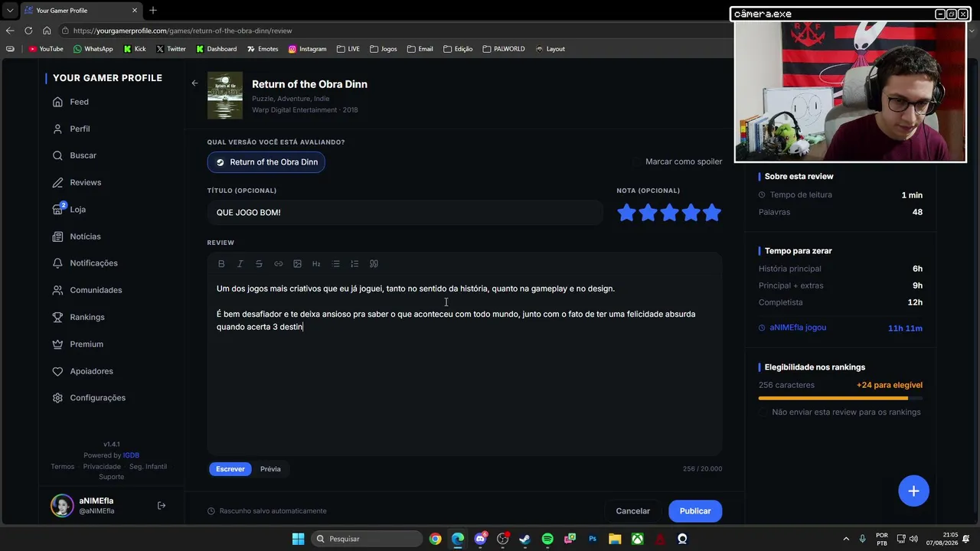This screenshot has width=980, height=551.
Task: Apply strikethrough formatting in review editor
Action: coord(259,264)
